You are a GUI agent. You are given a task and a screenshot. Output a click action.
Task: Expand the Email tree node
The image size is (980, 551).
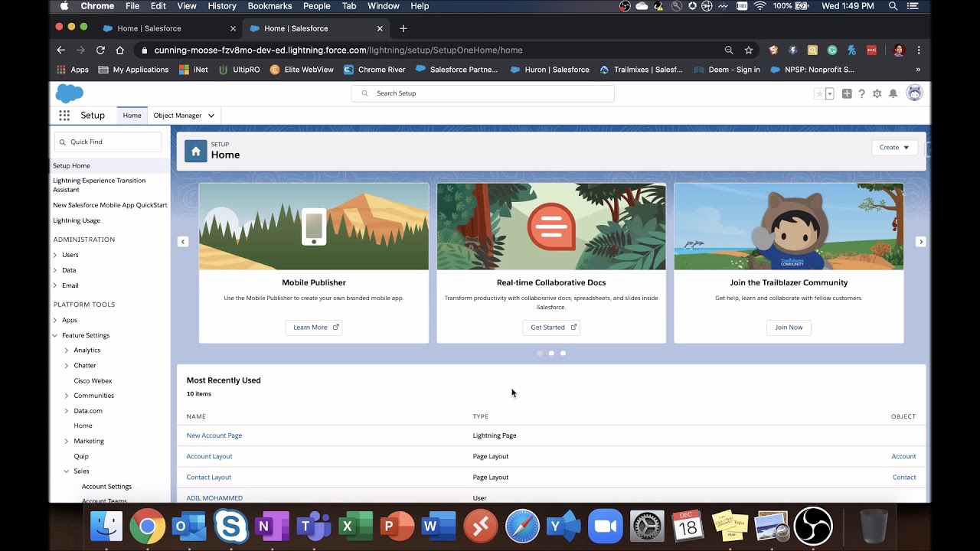click(x=55, y=285)
